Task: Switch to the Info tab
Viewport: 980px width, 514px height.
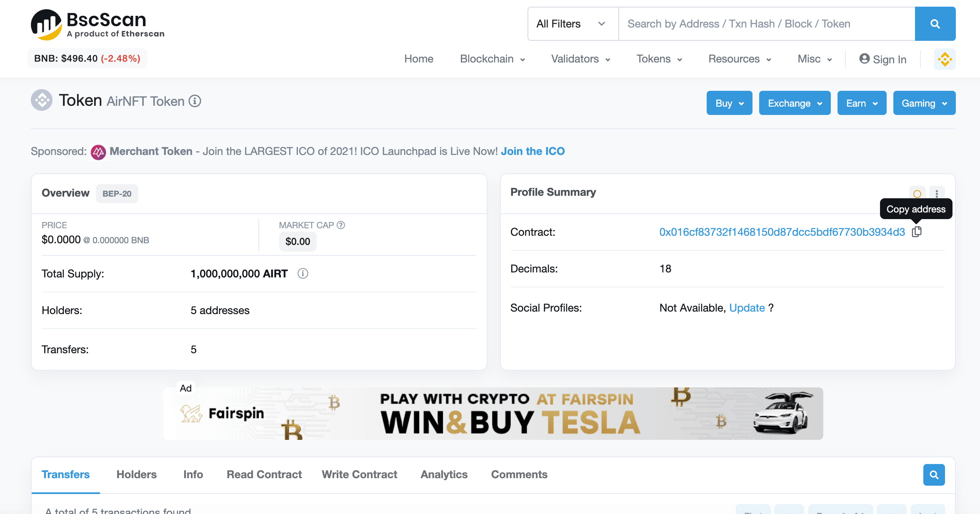Action: [193, 474]
